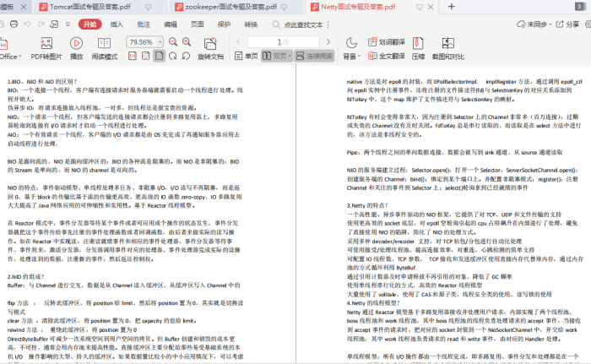
Task: Open the zoom percentage dropdown arrow
Action: pyautogui.click(x=160, y=42)
